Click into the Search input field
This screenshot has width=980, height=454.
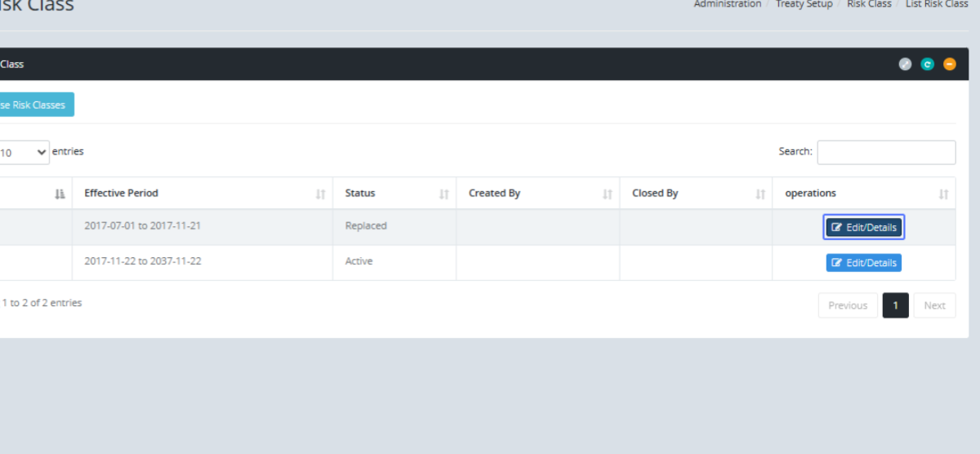[x=886, y=153]
